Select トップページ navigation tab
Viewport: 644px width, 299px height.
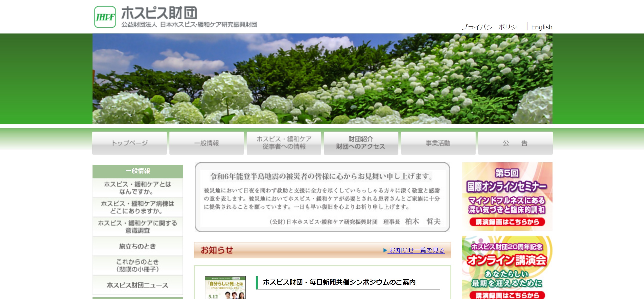pyautogui.click(x=130, y=143)
